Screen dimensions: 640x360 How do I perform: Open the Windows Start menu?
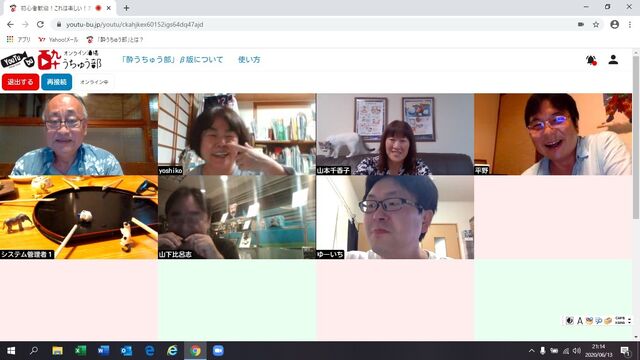pos(11,351)
